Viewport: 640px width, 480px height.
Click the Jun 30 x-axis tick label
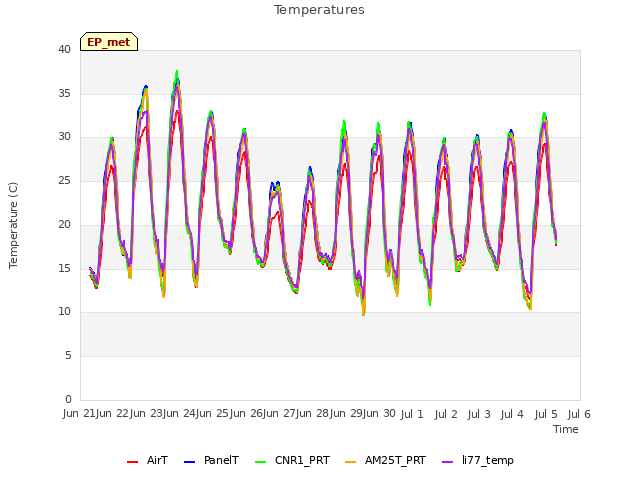[x=380, y=414]
